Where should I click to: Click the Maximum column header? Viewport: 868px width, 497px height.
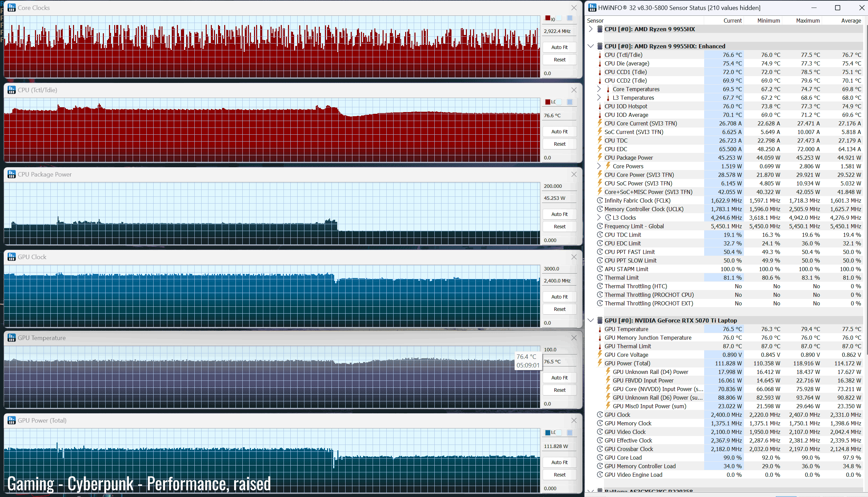coord(807,21)
